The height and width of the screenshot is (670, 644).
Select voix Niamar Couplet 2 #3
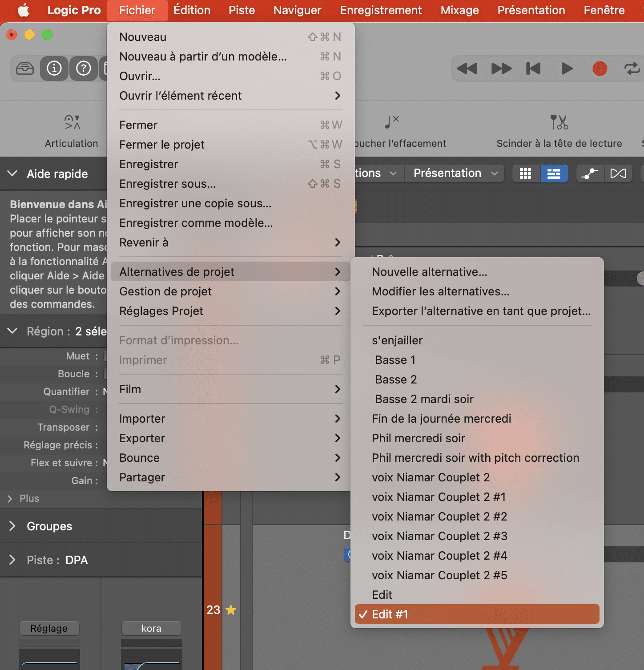pyautogui.click(x=477, y=536)
